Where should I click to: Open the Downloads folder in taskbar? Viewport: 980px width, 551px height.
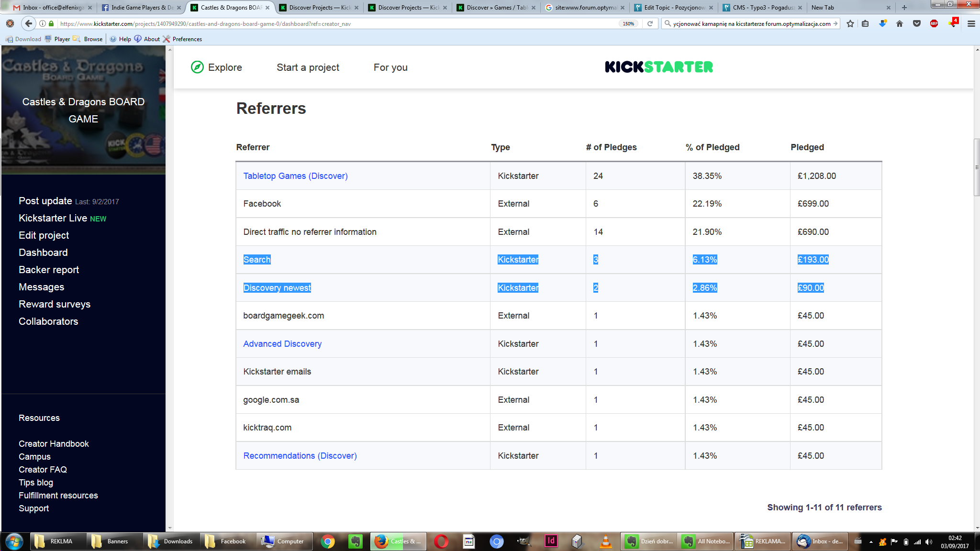point(171,541)
